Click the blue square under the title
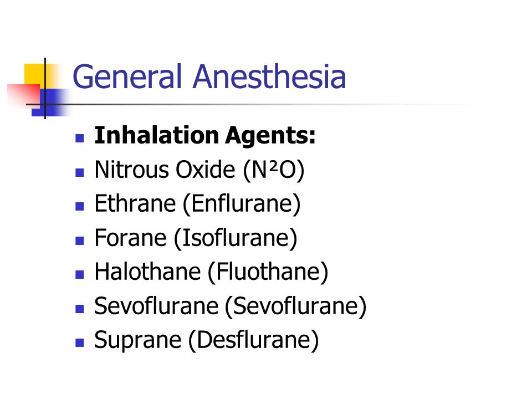 (x=51, y=103)
